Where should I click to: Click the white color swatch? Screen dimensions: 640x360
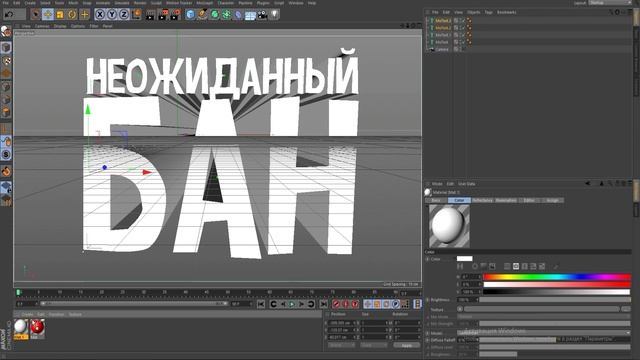(x=464, y=259)
